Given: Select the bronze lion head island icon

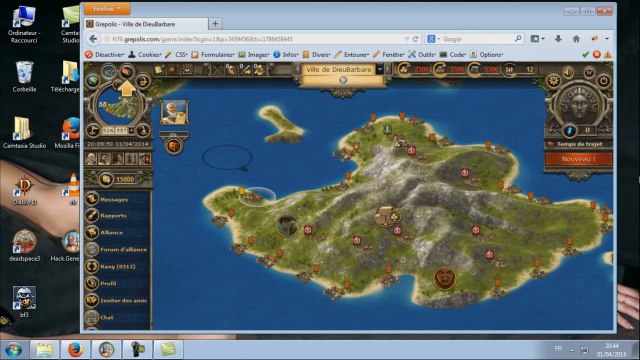Looking at the screenshot, I should coord(444,279).
